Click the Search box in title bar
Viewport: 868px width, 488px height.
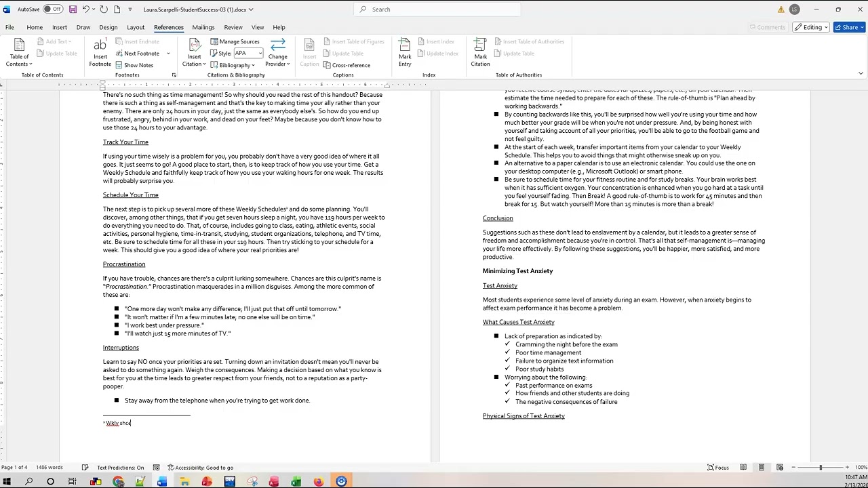click(x=437, y=9)
